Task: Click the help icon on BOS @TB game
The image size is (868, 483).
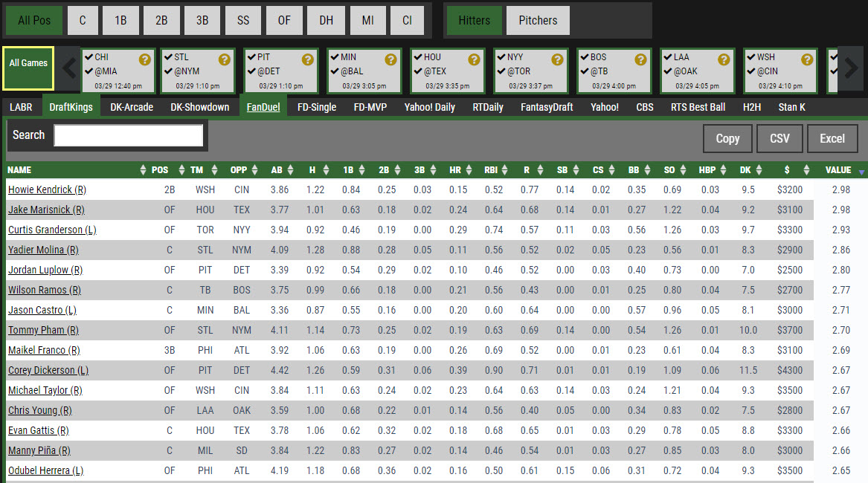Action: (640, 59)
